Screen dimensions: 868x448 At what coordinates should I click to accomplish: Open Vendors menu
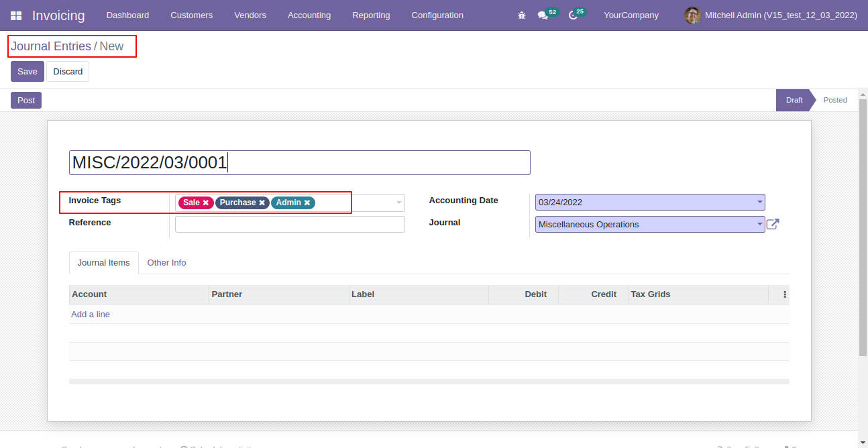click(x=250, y=15)
